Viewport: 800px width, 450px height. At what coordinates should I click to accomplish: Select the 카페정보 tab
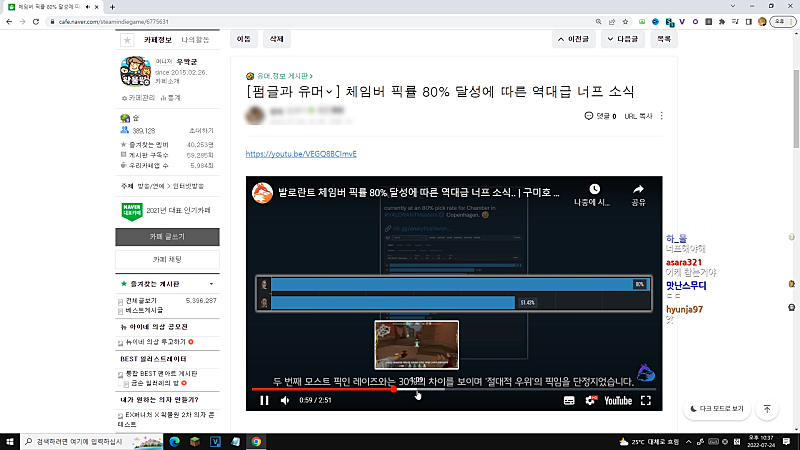pyautogui.click(x=159, y=39)
